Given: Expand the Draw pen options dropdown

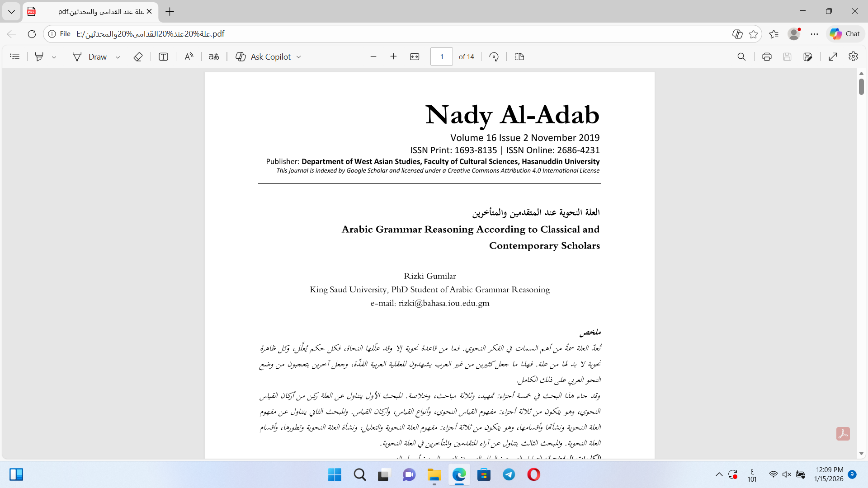Looking at the screenshot, I should [118, 57].
